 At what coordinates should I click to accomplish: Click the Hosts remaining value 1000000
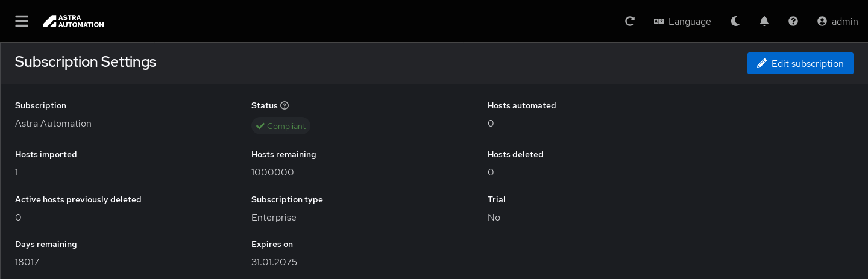coord(272,172)
